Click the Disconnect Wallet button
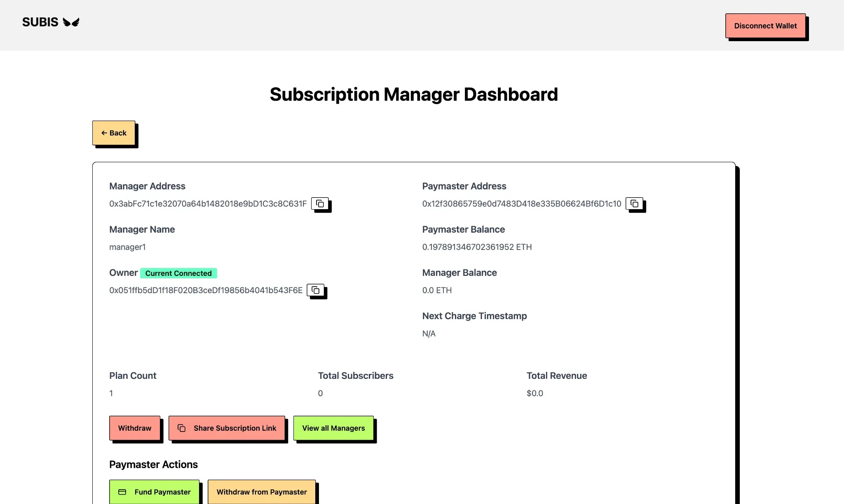The height and width of the screenshot is (504, 844). (765, 26)
